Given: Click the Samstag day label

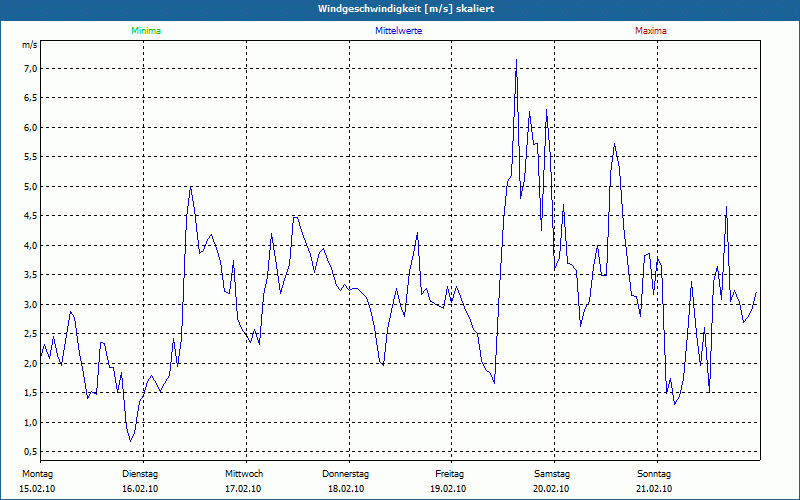Looking at the screenshot, I should pyautogui.click(x=552, y=474).
